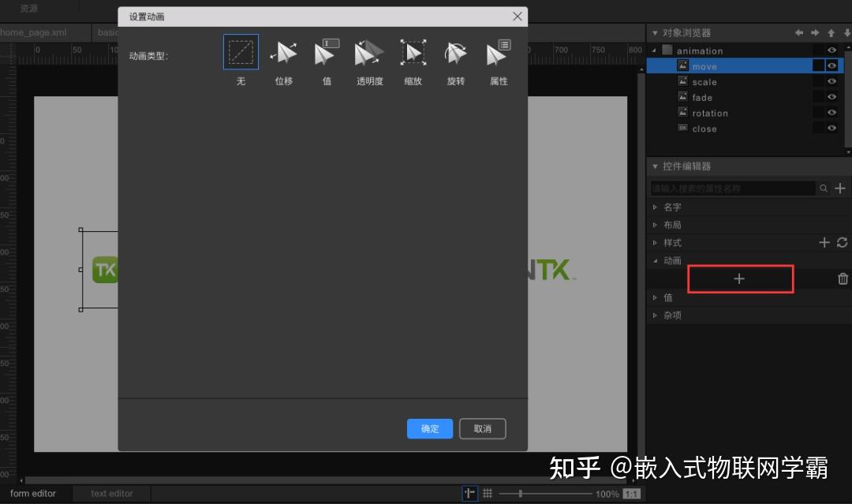Collapse the animation tree node
Screen dimensions: 852x504
pyautogui.click(x=656, y=50)
